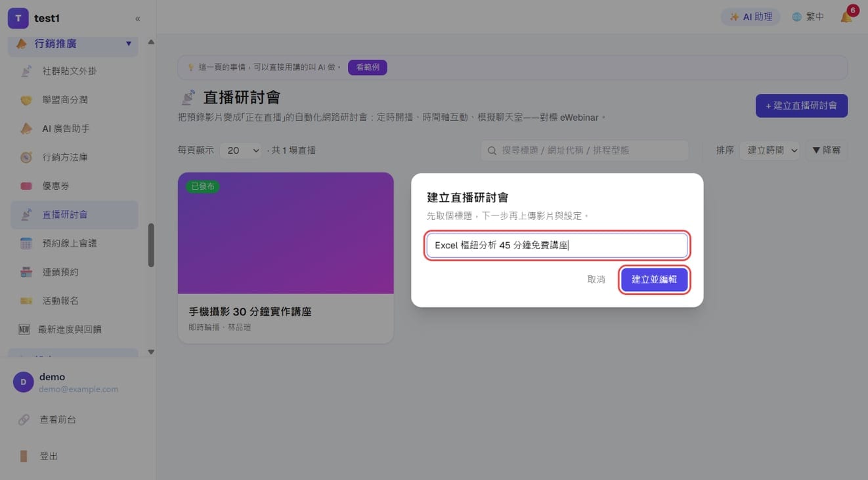Open the AI 助理 panel
This screenshot has width=868, height=480.
[750, 17]
